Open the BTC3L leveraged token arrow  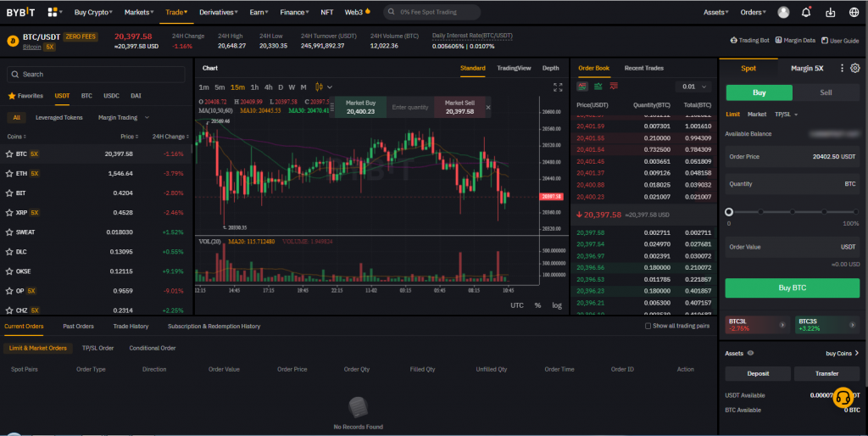782,325
